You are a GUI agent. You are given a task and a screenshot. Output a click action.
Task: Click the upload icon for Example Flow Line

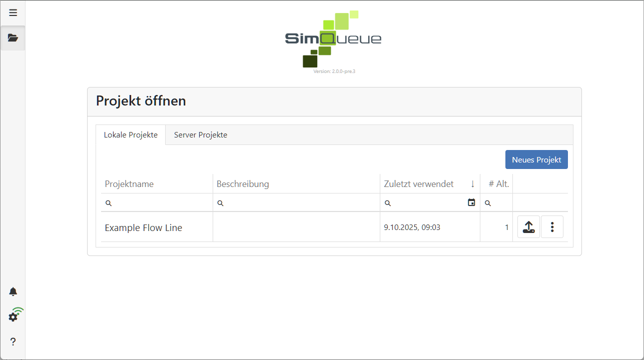coord(528,227)
